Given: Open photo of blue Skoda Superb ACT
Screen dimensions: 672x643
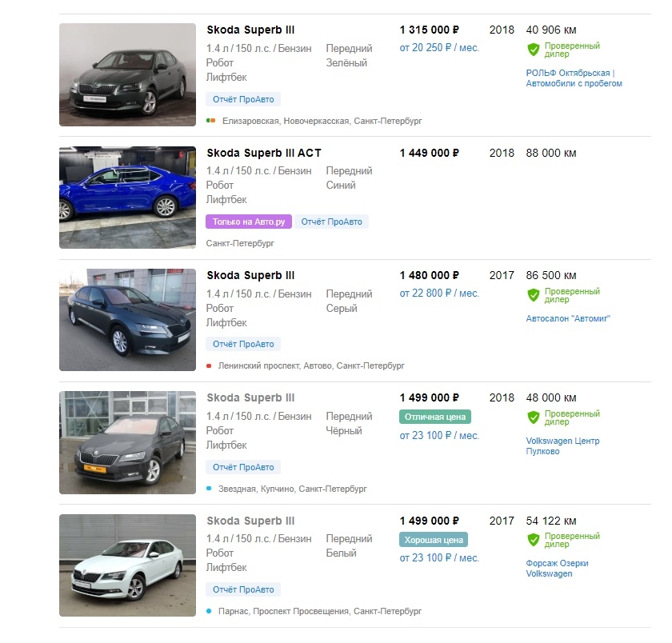Looking at the screenshot, I should coord(127,198).
